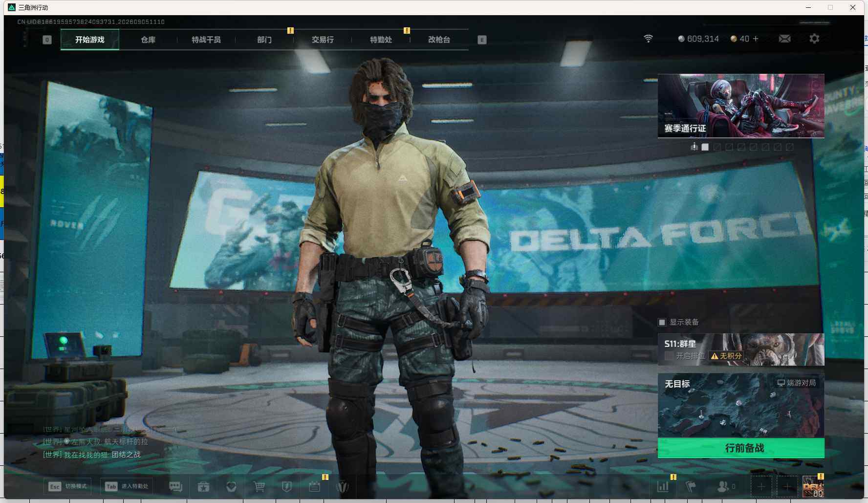868x503 pixels.
Task: Open the settings gear icon
Action: point(814,39)
